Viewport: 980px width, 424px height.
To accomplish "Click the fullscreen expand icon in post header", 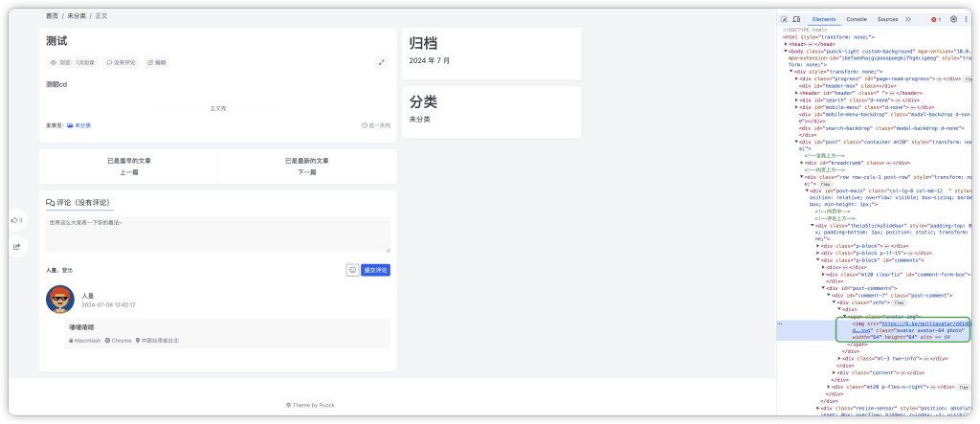I will click(382, 62).
